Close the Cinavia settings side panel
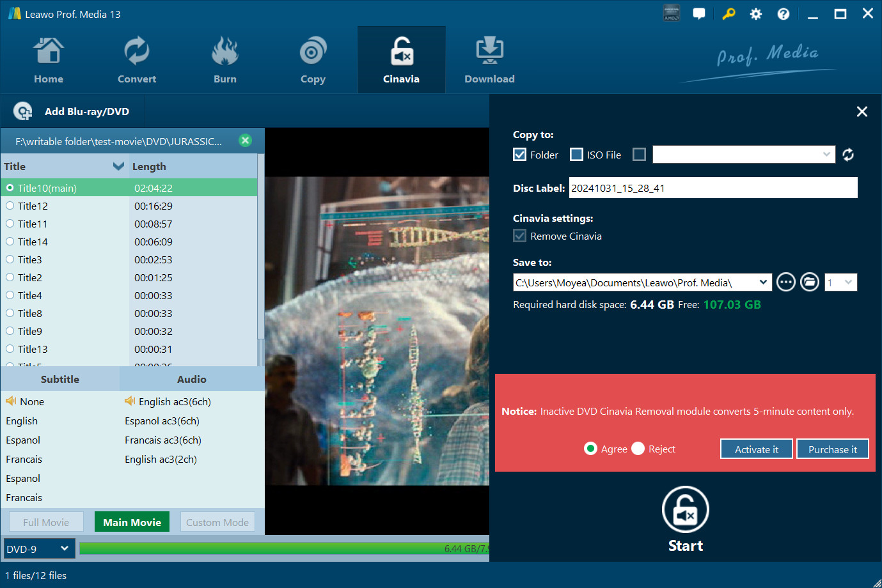 click(862, 112)
